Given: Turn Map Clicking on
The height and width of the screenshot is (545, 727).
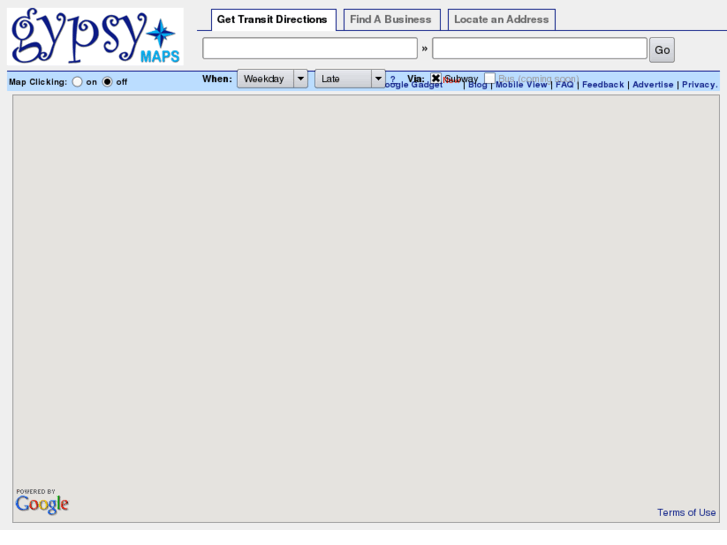Looking at the screenshot, I should pos(77,82).
